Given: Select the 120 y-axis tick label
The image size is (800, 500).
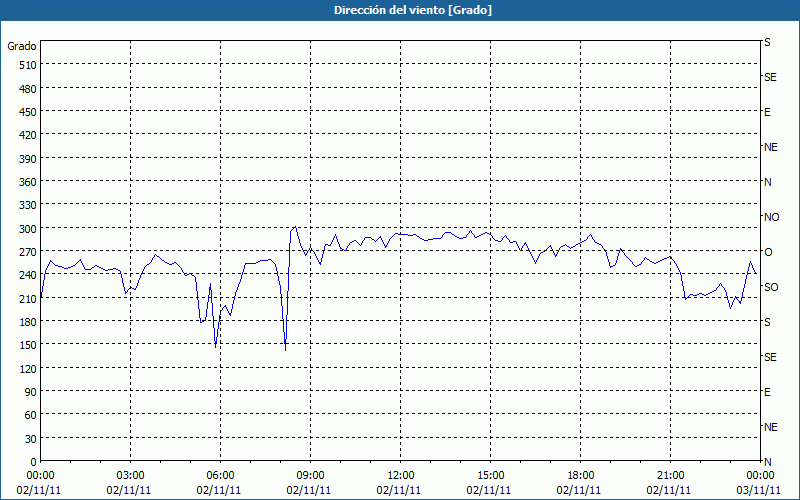Looking at the screenshot, I should (29, 368).
